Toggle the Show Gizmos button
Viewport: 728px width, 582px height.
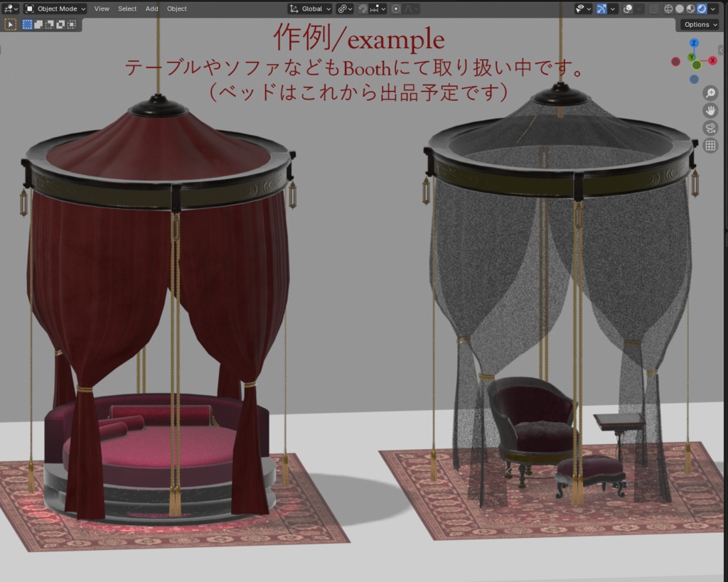tap(601, 9)
